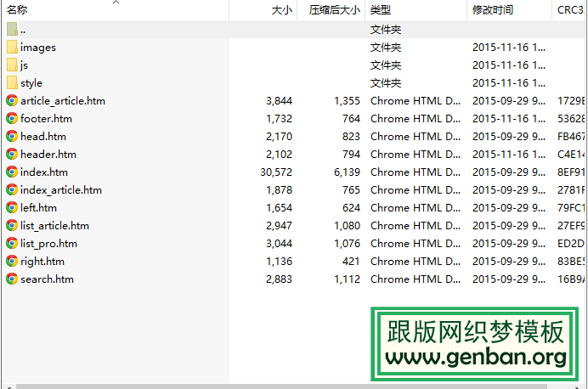Select the style folder name

(31, 83)
